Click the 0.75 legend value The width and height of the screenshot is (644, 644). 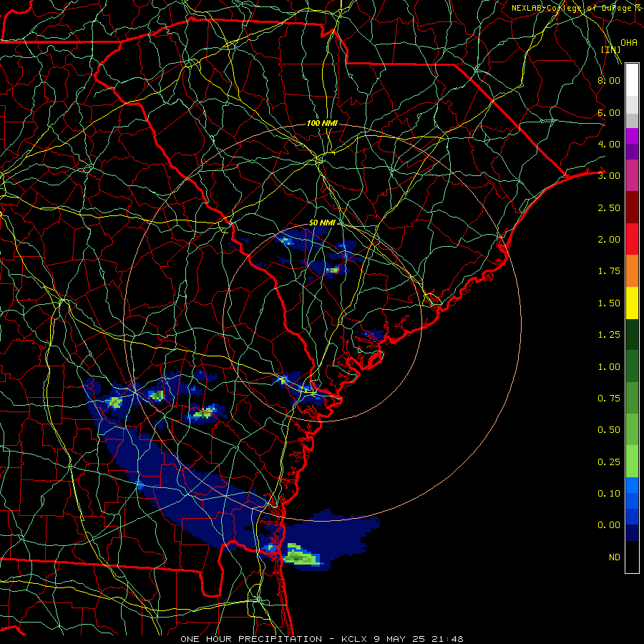pyautogui.click(x=609, y=399)
